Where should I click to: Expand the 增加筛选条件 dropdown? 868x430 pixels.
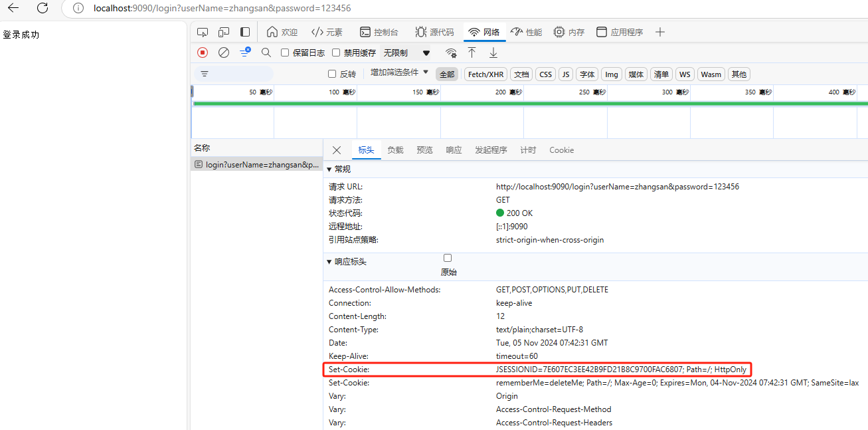click(x=400, y=72)
